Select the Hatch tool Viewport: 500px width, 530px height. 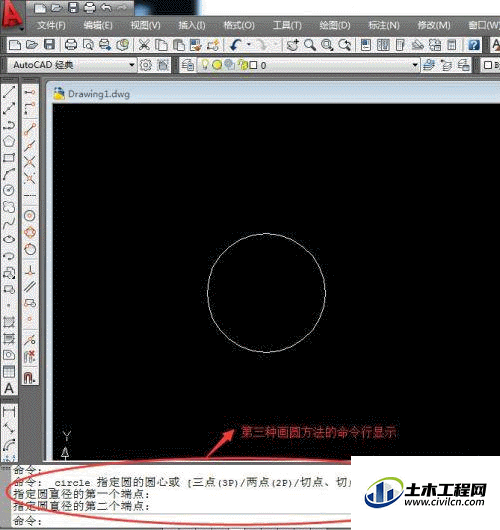(x=9, y=322)
